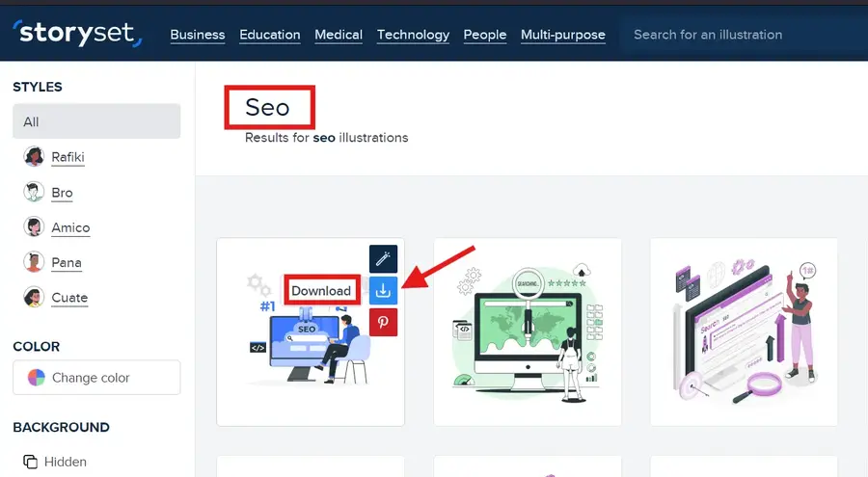Image resolution: width=868 pixels, height=477 pixels.
Task: Click the blue download arrow icon
Action: point(383,290)
